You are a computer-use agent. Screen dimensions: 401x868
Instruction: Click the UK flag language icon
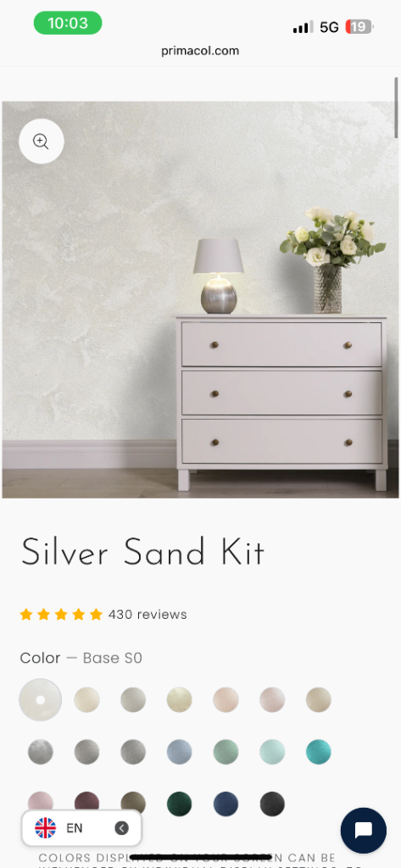46,828
